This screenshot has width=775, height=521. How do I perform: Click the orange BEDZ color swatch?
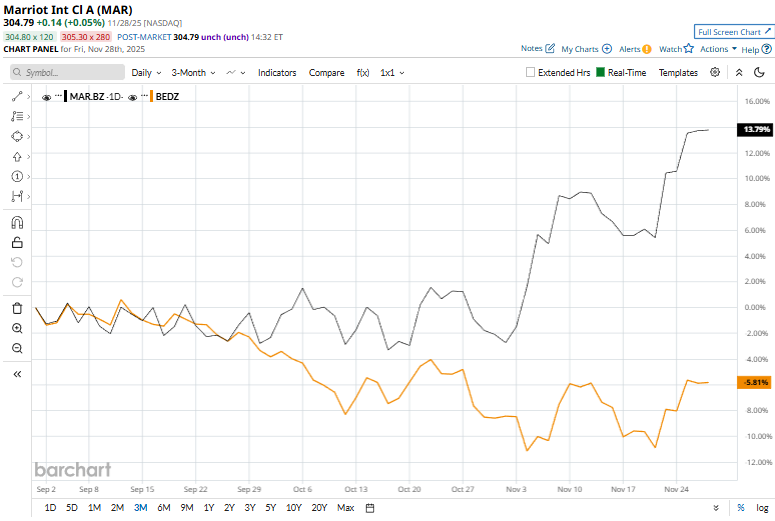[151, 96]
